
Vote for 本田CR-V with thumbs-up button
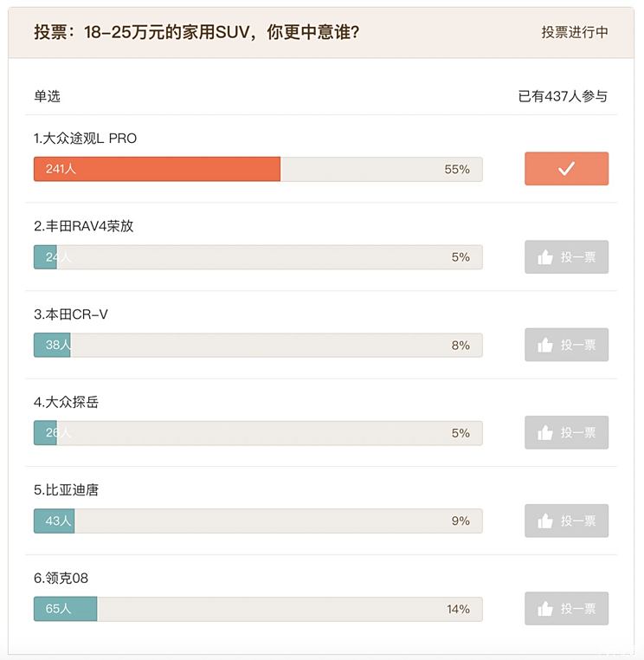566,345
